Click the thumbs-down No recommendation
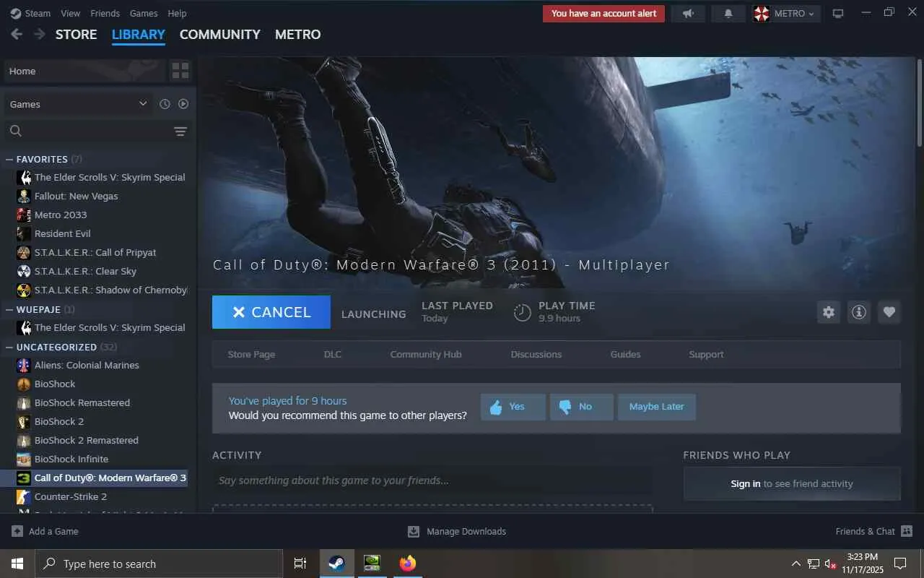Image resolution: width=924 pixels, height=578 pixels. tap(582, 407)
